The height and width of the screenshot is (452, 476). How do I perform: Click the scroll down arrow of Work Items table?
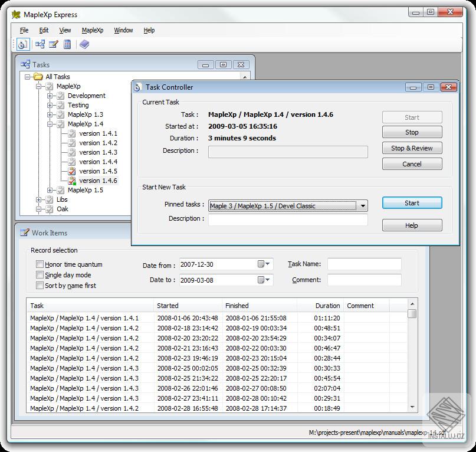412,407
